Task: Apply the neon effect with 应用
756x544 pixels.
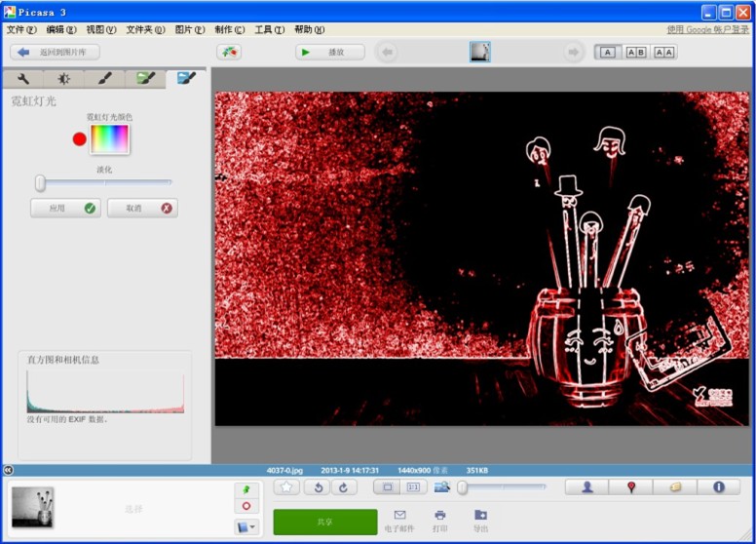Action: [x=64, y=208]
